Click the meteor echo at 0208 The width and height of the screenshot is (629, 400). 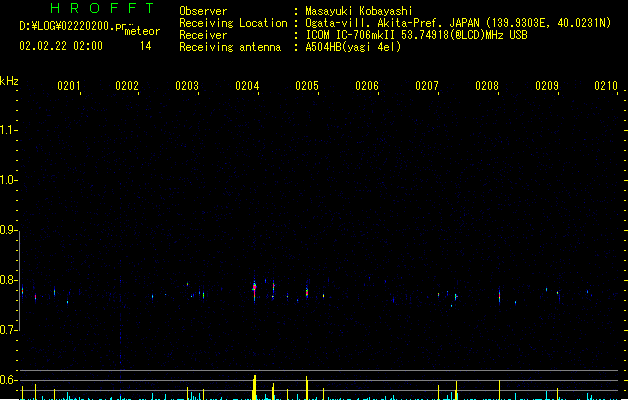point(499,296)
